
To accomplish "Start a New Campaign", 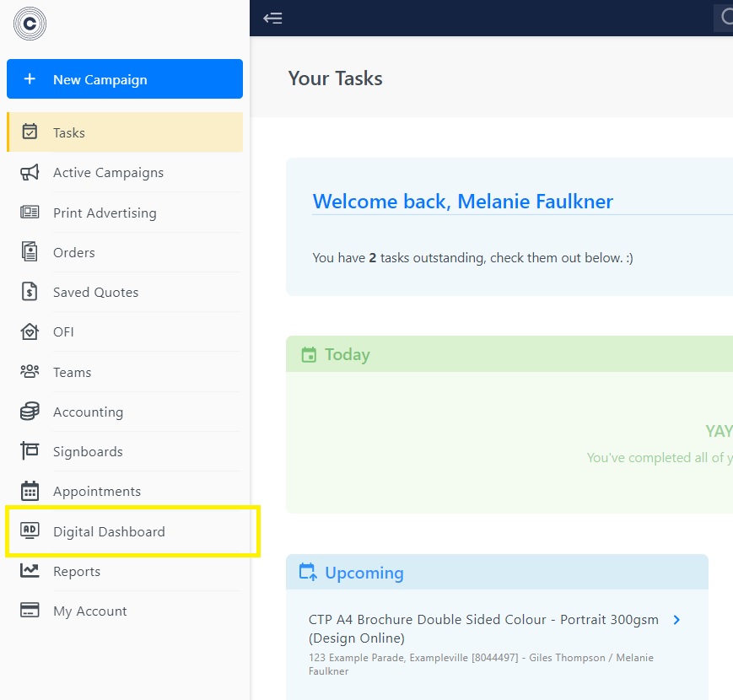I will pos(125,79).
